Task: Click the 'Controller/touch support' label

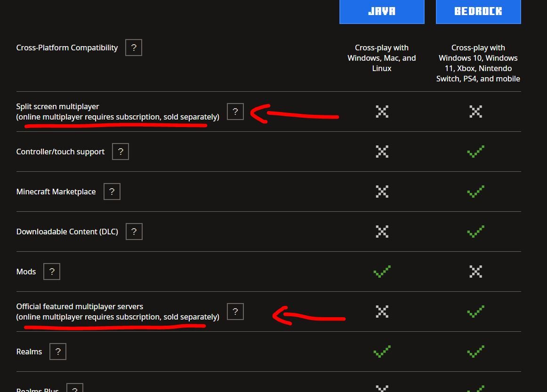Action: coord(60,152)
